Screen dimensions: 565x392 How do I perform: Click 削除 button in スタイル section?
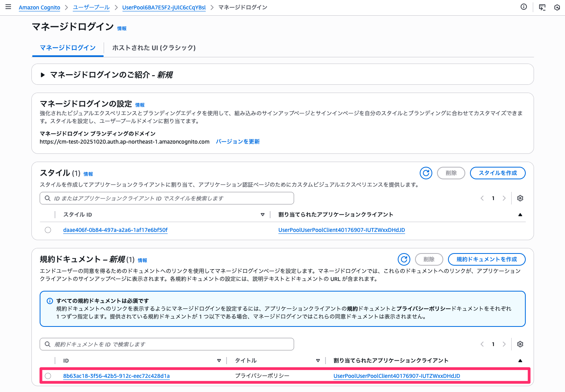coord(451,173)
